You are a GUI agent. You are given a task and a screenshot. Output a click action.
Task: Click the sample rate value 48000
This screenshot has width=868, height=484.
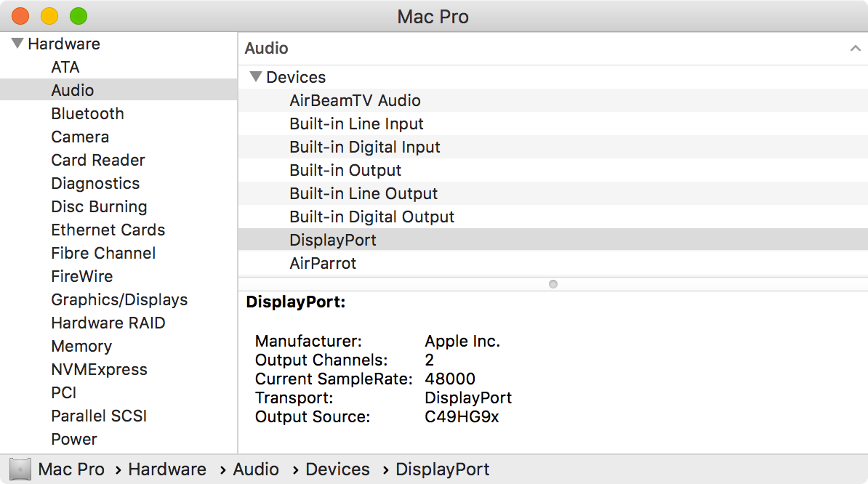[x=450, y=379]
